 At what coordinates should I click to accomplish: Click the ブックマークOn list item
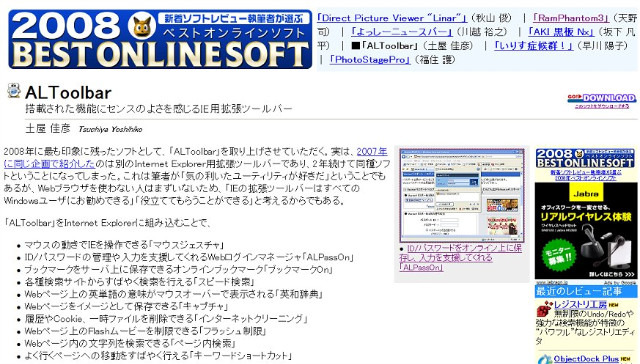tap(178, 269)
